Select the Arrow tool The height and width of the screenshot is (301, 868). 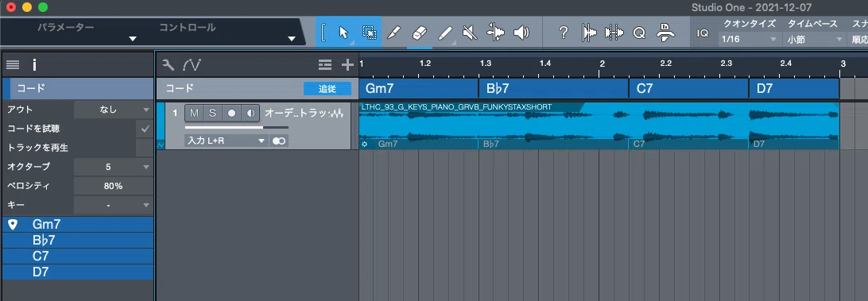343,33
